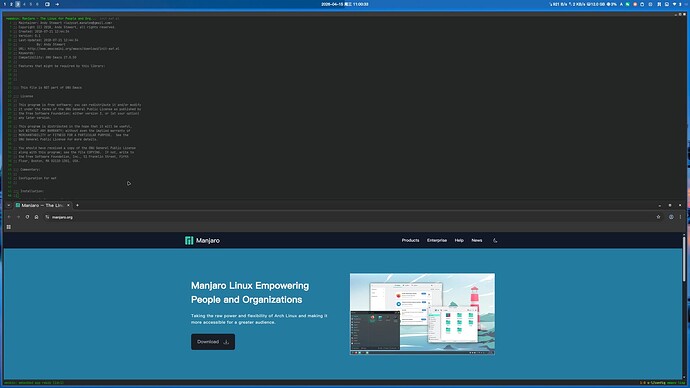Click the browser home button
The height and width of the screenshot is (388, 690).
(x=37, y=217)
